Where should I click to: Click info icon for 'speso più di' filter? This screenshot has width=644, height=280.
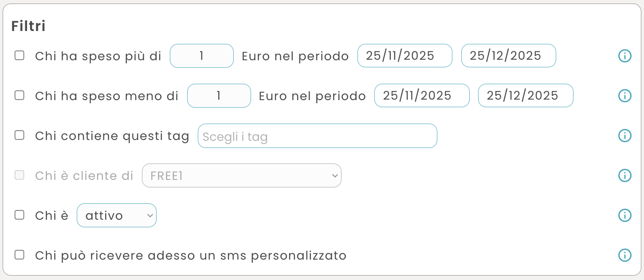click(624, 56)
